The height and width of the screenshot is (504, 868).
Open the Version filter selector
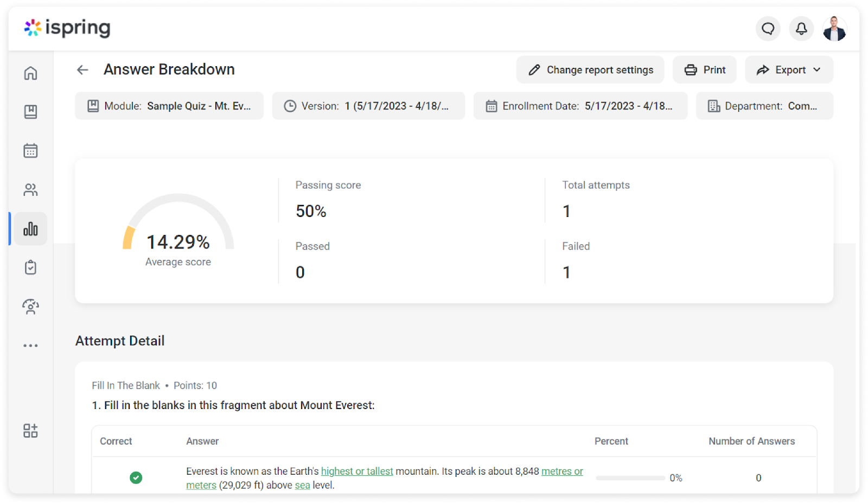coord(368,106)
